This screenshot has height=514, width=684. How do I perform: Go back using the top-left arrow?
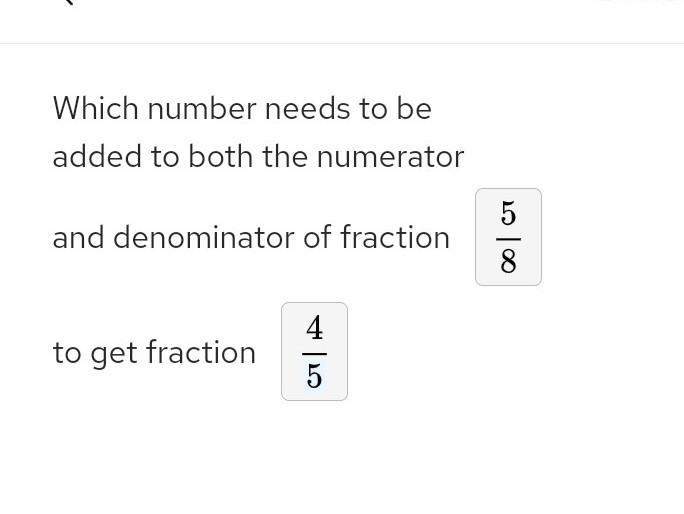point(70,2)
